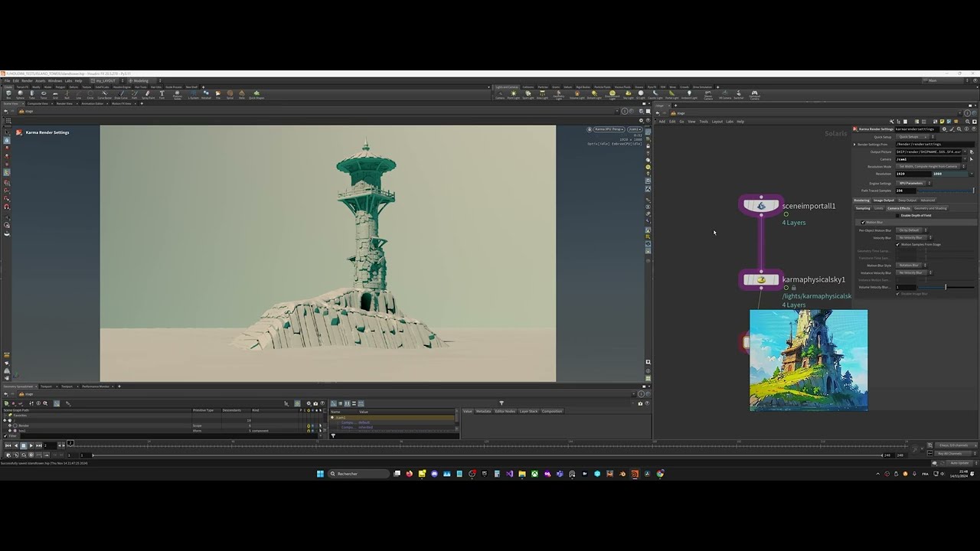Add a Sky Light from shelf
Screen dimensions: 980x551
tap(629, 93)
